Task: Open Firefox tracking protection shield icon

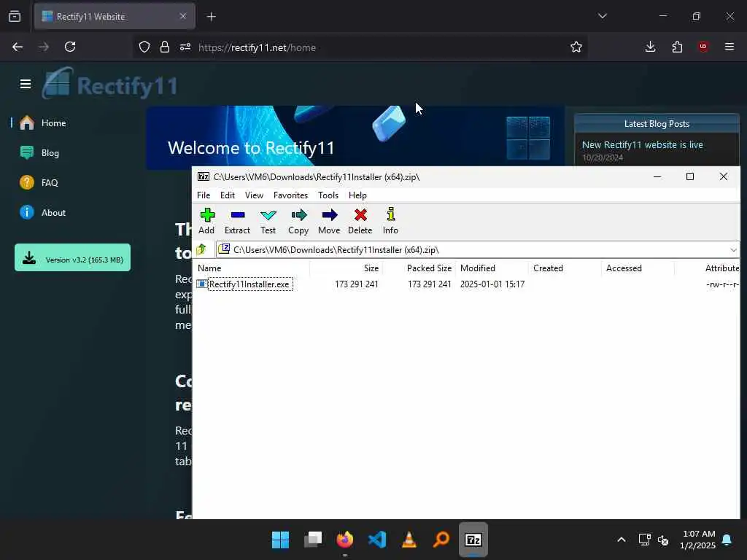Action: (x=144, y=47)
